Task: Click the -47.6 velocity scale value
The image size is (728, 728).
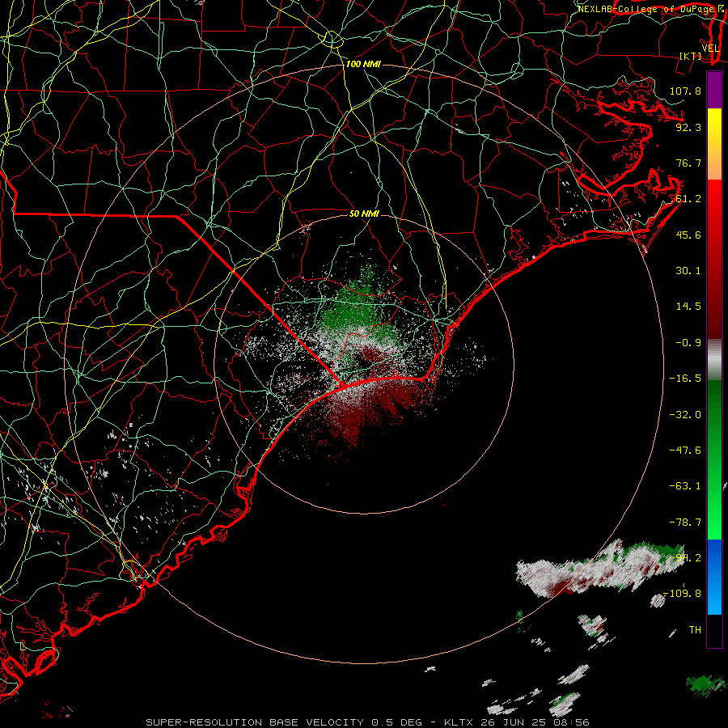Action: click(685, 451)
